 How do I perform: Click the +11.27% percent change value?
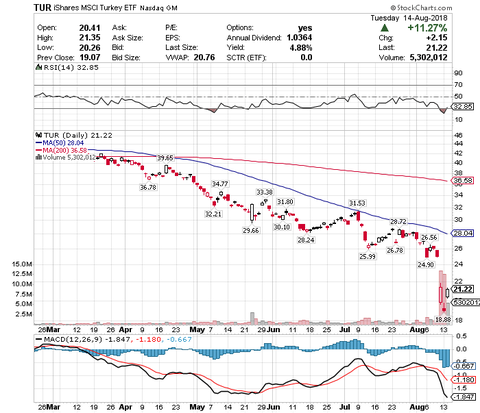tap(427, 28)
